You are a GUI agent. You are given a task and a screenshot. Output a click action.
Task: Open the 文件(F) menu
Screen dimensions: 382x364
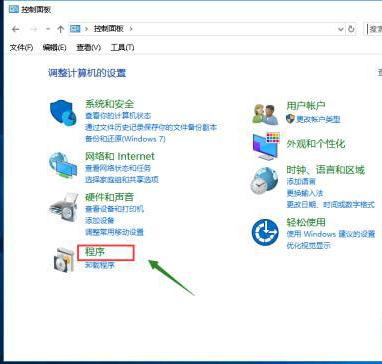pos(22,48)
